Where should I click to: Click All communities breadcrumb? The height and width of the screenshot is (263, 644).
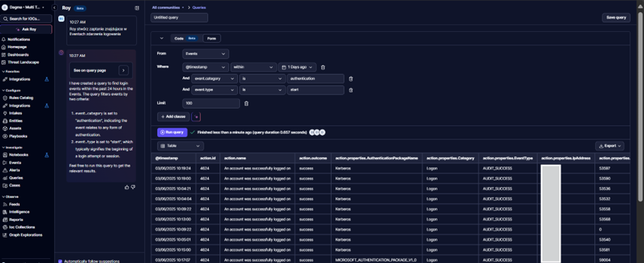point(166,7)
